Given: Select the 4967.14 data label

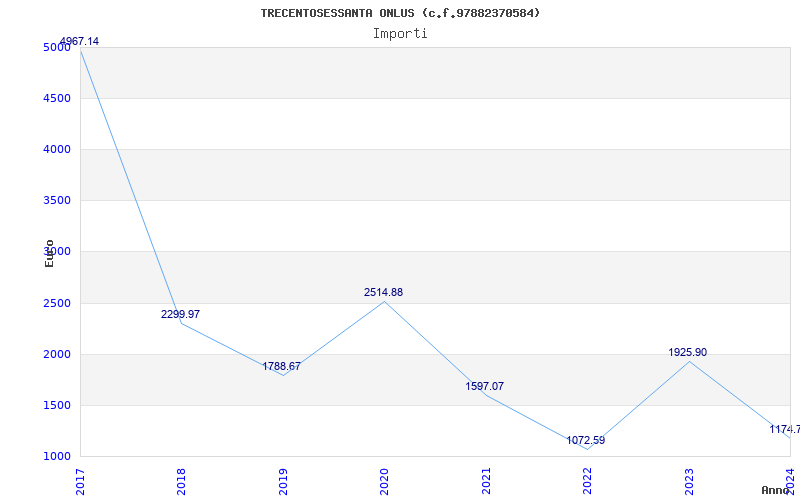Looking at the screenshot, I should (79, 41).
